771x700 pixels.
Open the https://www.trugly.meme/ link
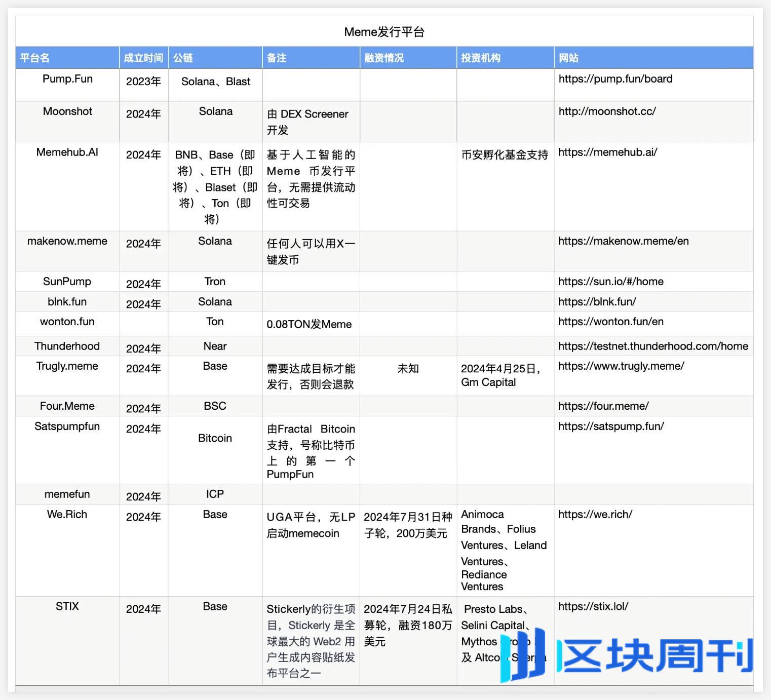(622, 366)
